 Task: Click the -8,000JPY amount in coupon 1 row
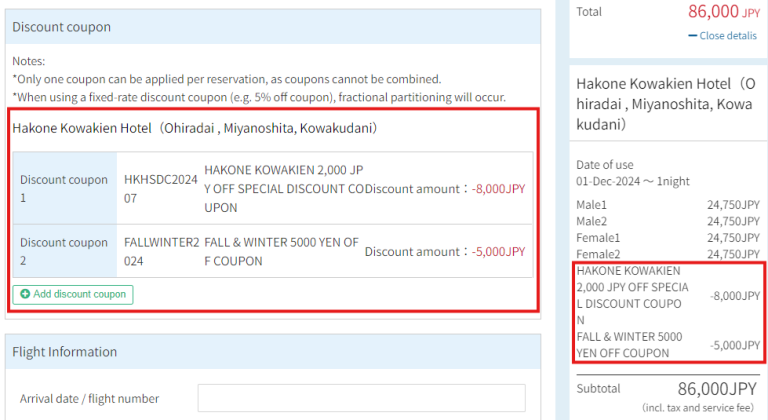point(498,189)
